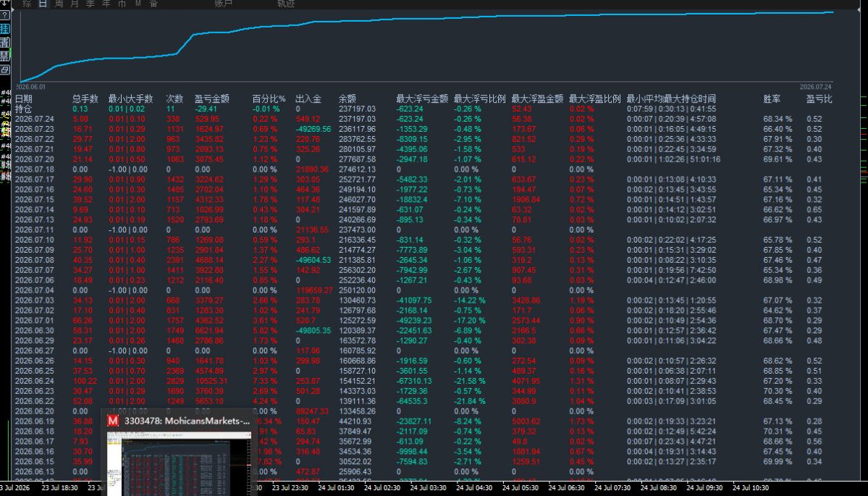
Task: Open the 账户 account tab
Action: click(224, 4)
